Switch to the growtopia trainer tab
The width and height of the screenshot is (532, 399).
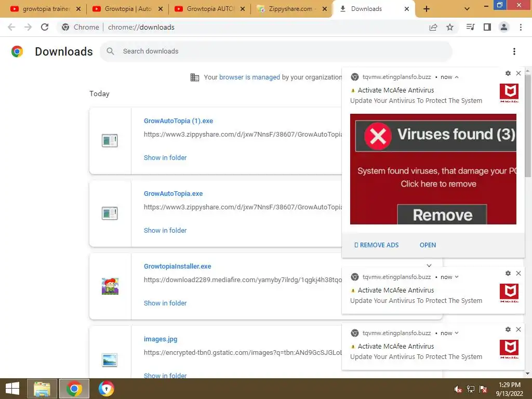click(46, 9)
